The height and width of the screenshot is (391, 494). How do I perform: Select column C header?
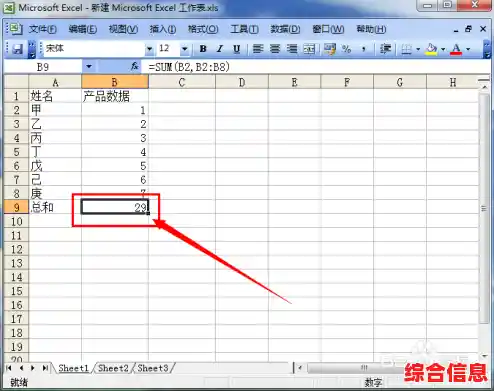click(x=182, y=82)
